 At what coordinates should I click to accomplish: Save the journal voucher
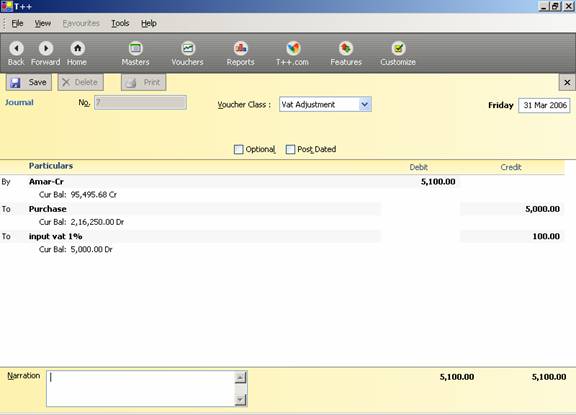[x=29, y=82]
